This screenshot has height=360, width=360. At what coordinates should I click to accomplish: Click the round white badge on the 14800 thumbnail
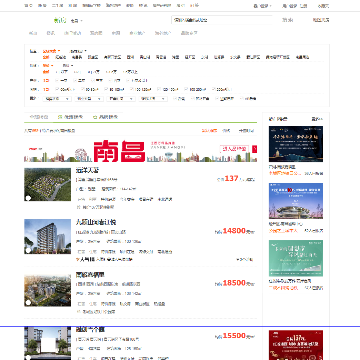(28, 250)
